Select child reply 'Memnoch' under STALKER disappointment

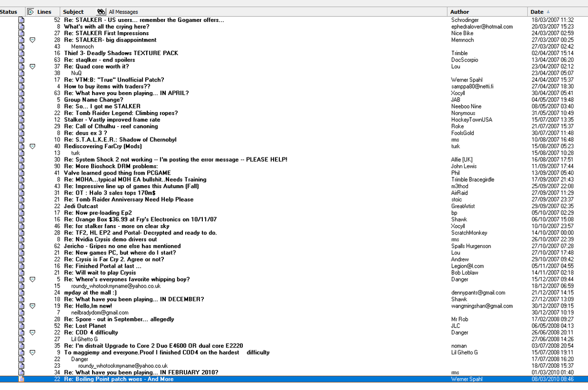click(x=82, y=47)
